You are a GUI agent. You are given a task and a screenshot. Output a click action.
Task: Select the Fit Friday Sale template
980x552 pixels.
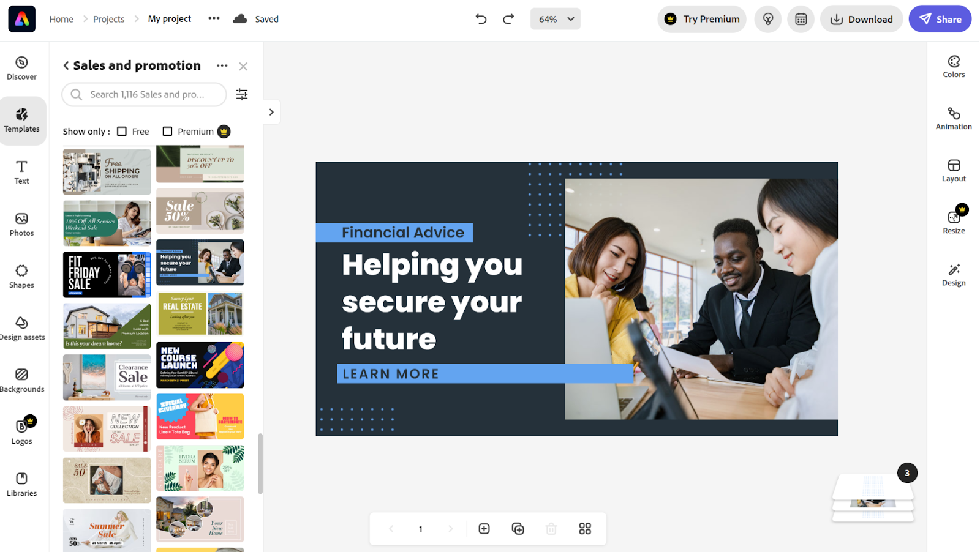click(x=107, y=275)
